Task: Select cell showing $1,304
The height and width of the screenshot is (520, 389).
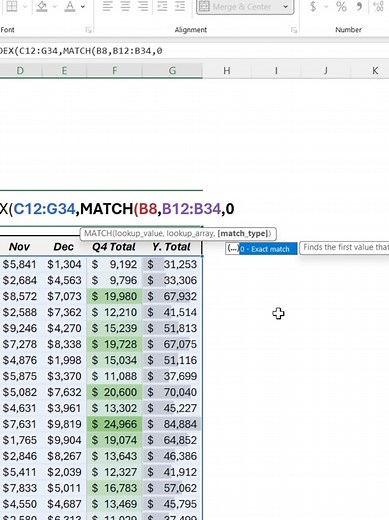Action: pyautogui.click(x=64, y=264)
